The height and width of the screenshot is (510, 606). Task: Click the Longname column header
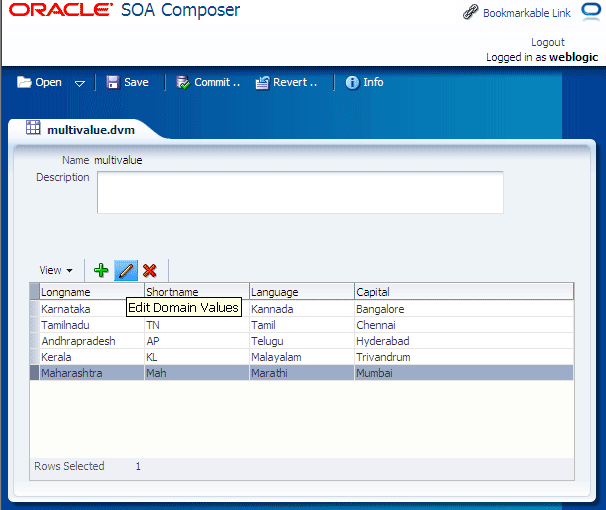92,292
